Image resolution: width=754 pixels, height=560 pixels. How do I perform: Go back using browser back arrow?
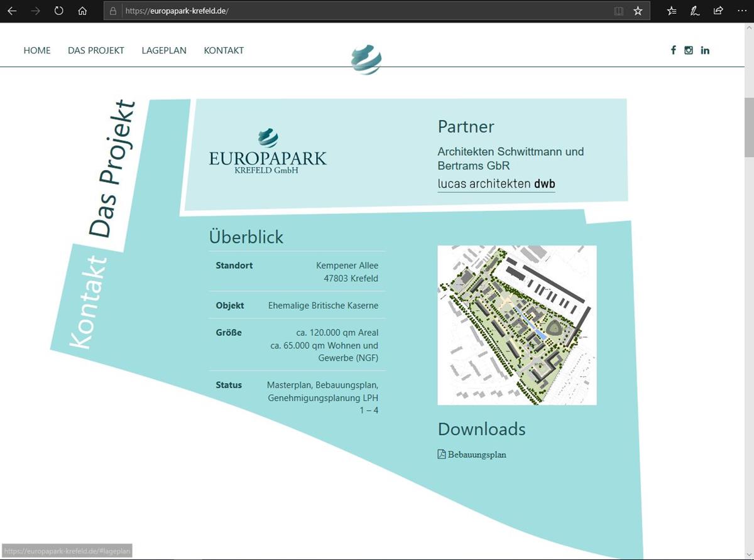point(12,11)
